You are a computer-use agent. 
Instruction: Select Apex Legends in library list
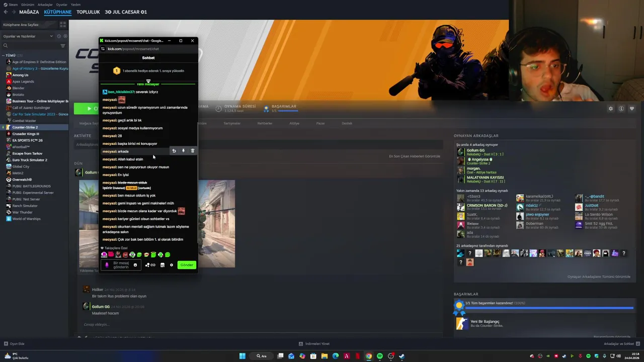click(x=23, y=81)
